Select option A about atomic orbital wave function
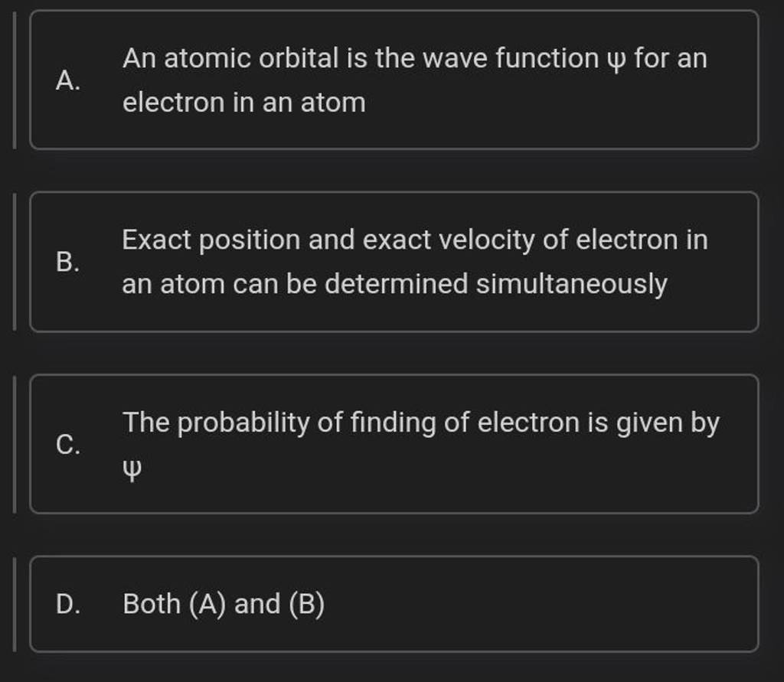The width and height of the screenshot is (784, 682). (394, 80)
